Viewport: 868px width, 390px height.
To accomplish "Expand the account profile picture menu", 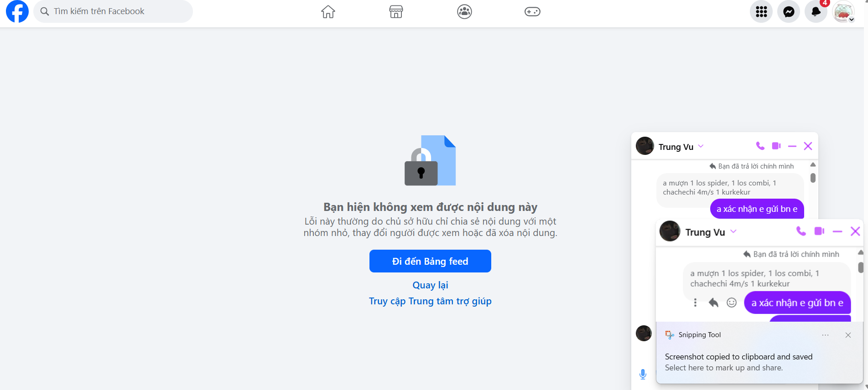I will coord(843,11).
